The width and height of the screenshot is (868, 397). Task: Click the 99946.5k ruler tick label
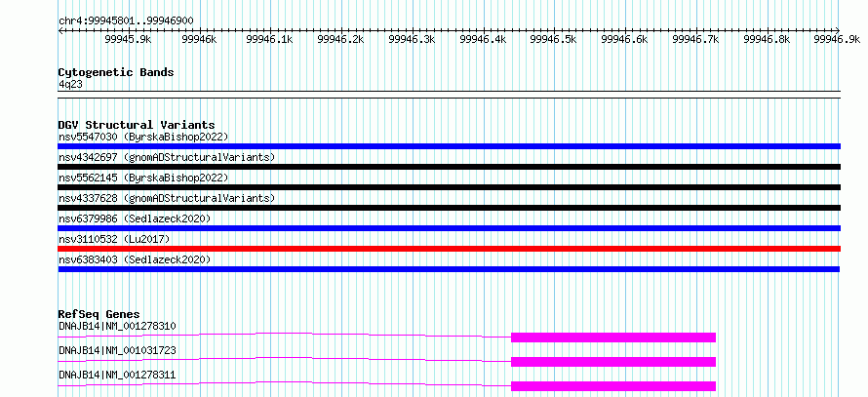554,39
